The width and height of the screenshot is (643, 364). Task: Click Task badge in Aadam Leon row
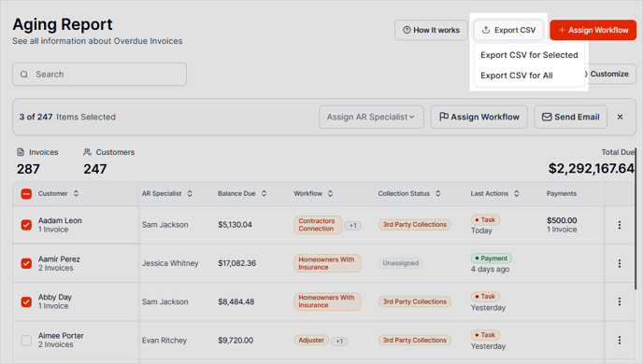tap(485, 220)
